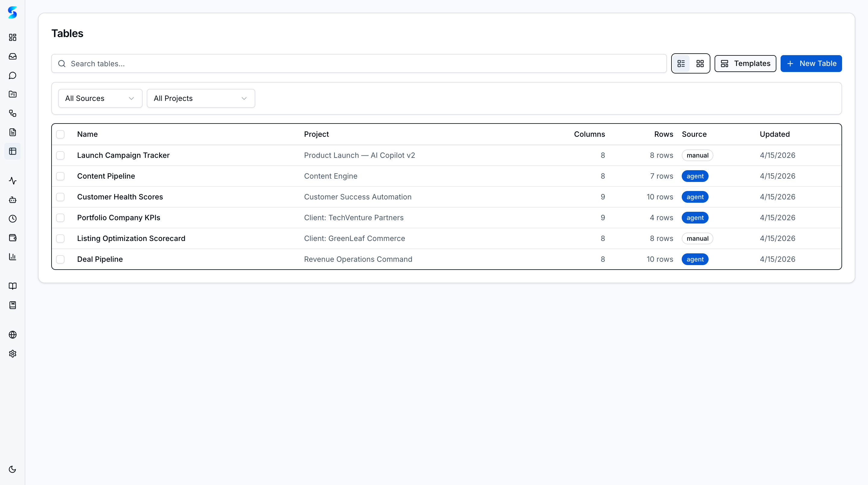
Task: Click the New Table button
Action: (811, 64)
